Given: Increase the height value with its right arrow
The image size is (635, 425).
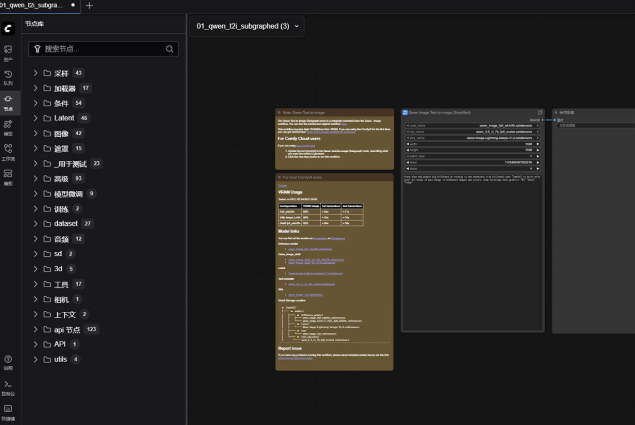Looking at the screenshot, I should [x=538, y=150].
